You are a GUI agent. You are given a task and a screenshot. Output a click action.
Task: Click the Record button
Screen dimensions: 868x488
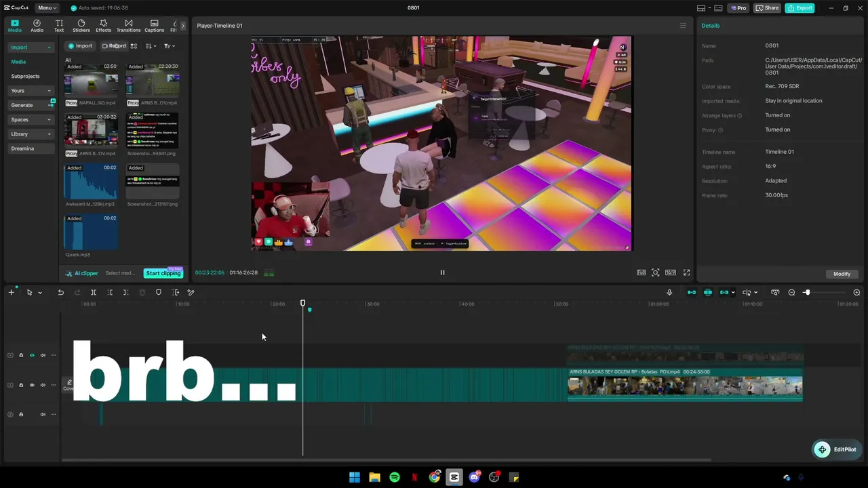[114, 46]
